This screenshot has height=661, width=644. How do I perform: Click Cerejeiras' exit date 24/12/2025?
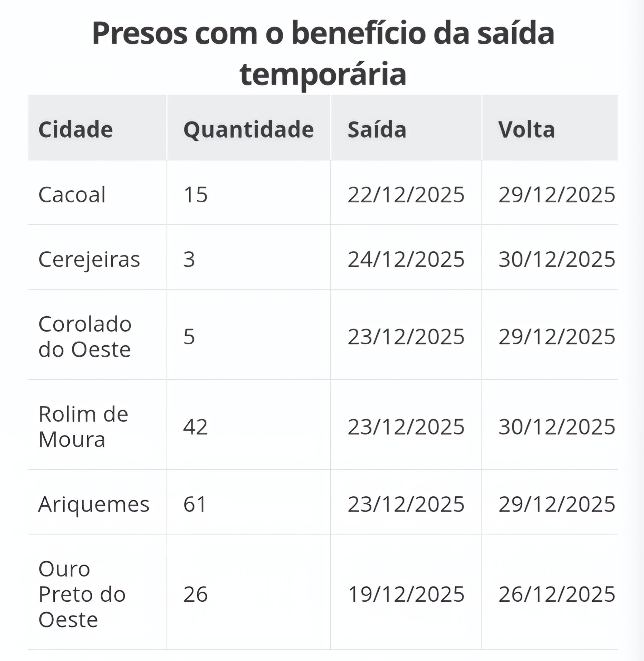click(406, 259)
